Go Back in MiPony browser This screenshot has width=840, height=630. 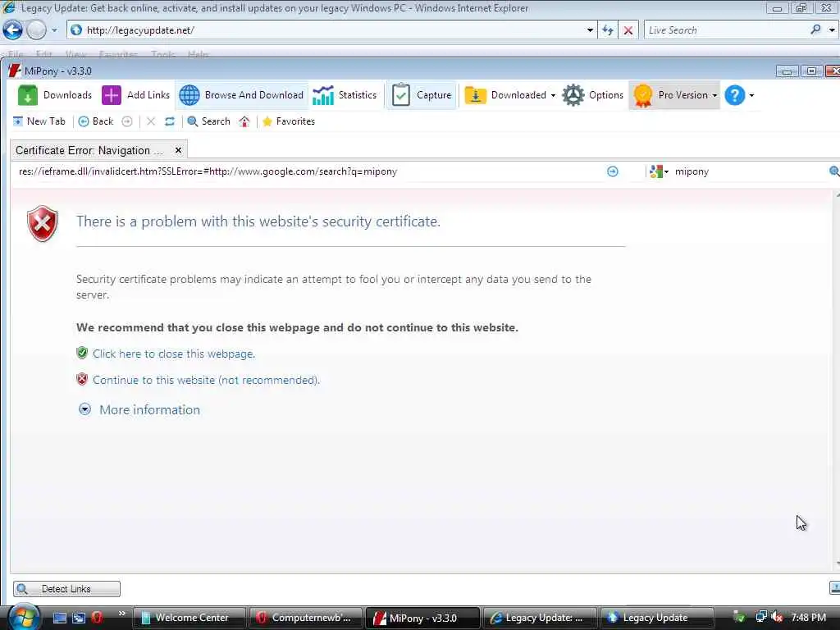coord(96,121)
